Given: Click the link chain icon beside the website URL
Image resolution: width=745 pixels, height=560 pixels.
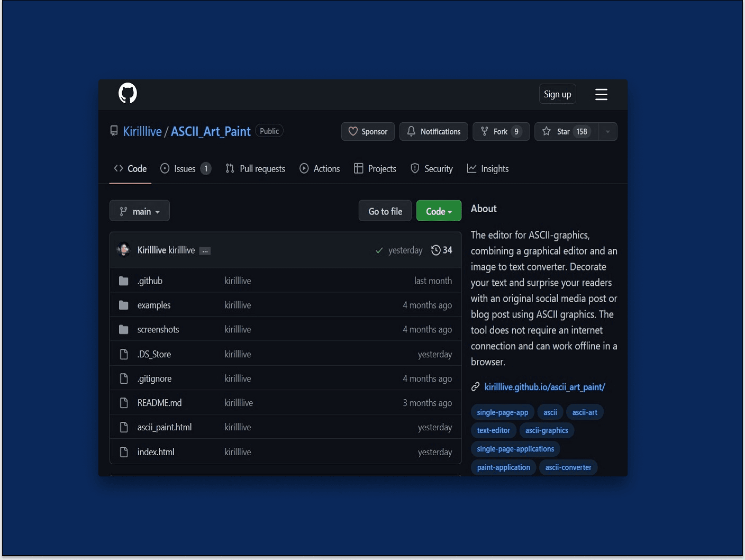Looking at the screenshot, I should click(x=476, y=387).
